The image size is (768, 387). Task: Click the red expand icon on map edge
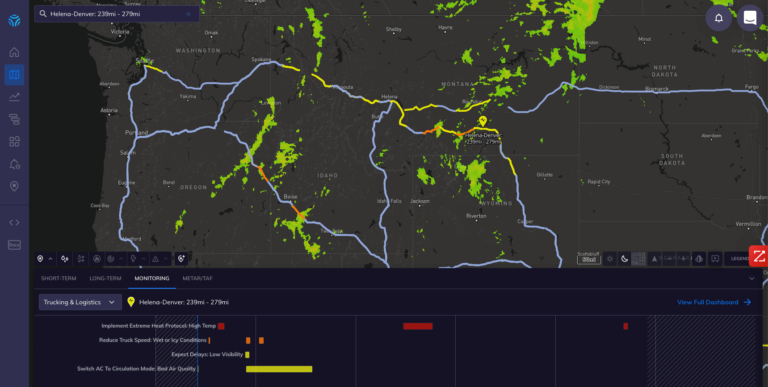759,256
